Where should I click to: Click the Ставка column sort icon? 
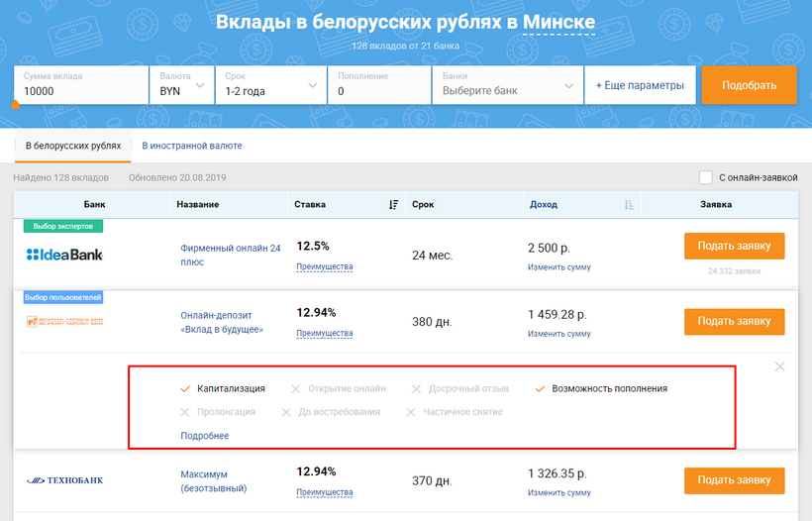tap(393, 205)
